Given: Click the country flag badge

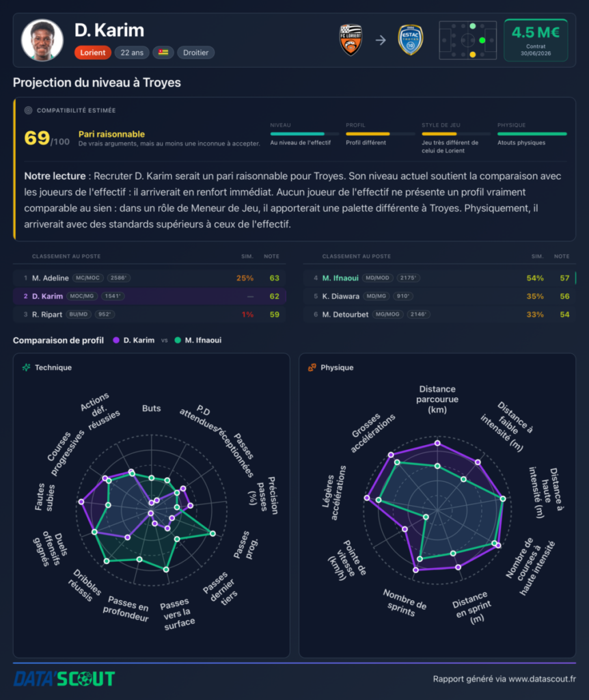Looking at the screenshot, I should tap(163, 53).
